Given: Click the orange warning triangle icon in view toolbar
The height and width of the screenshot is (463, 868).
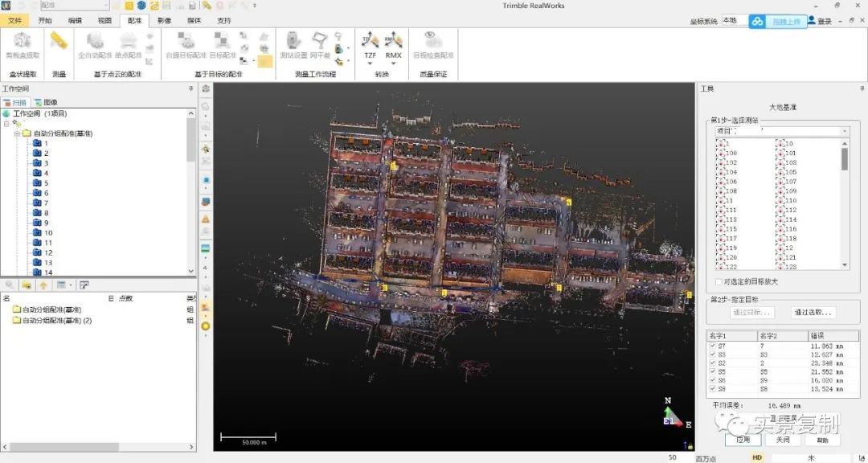Looking at the screenshot, I should (x=206, y=219).
